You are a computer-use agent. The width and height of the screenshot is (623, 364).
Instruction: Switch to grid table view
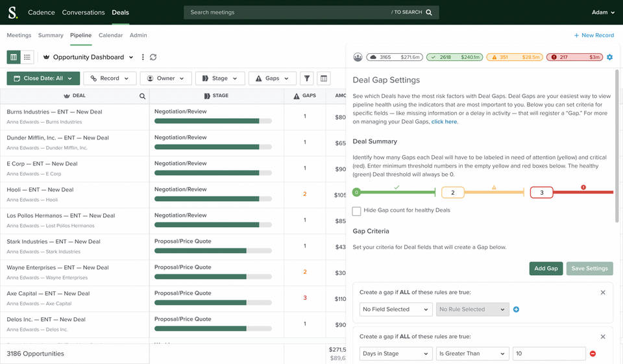point(14,57)
